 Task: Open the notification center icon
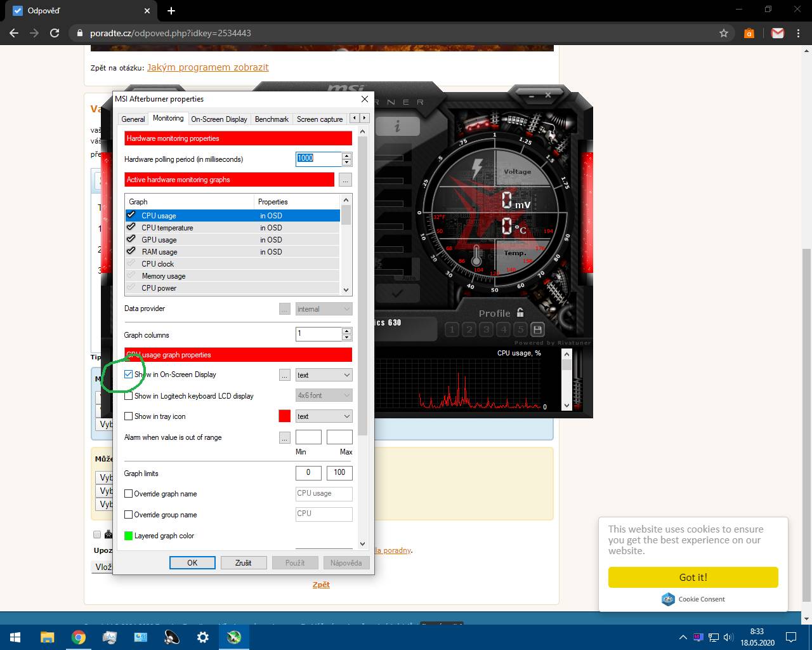point(791,637)
